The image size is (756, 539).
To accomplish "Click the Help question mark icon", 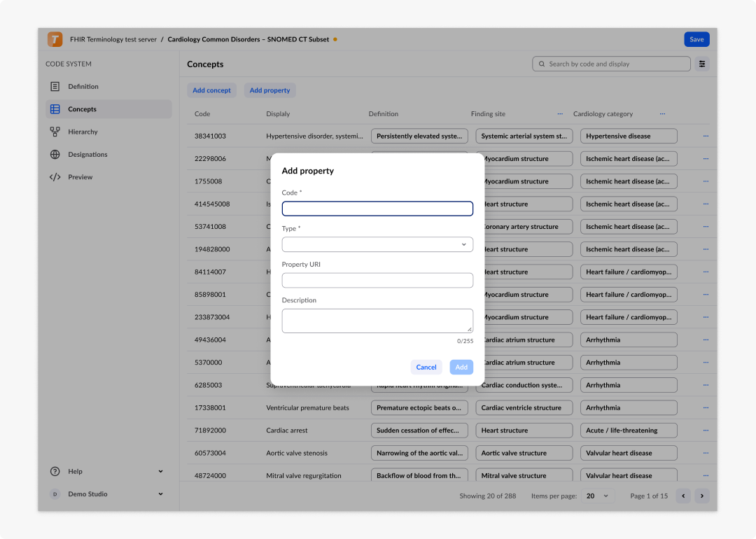I will pos(55,471).
